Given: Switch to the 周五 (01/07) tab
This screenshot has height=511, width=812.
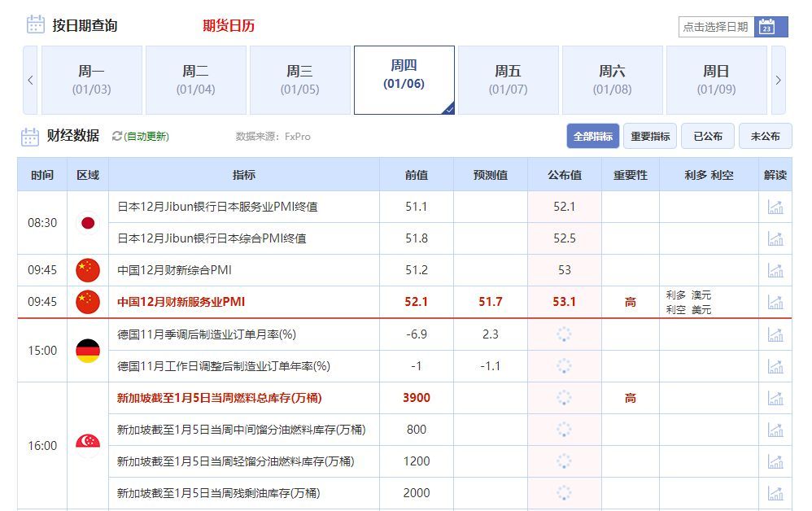Looking at the screenshot, I should pyautogui.click(x=508, y=80).
